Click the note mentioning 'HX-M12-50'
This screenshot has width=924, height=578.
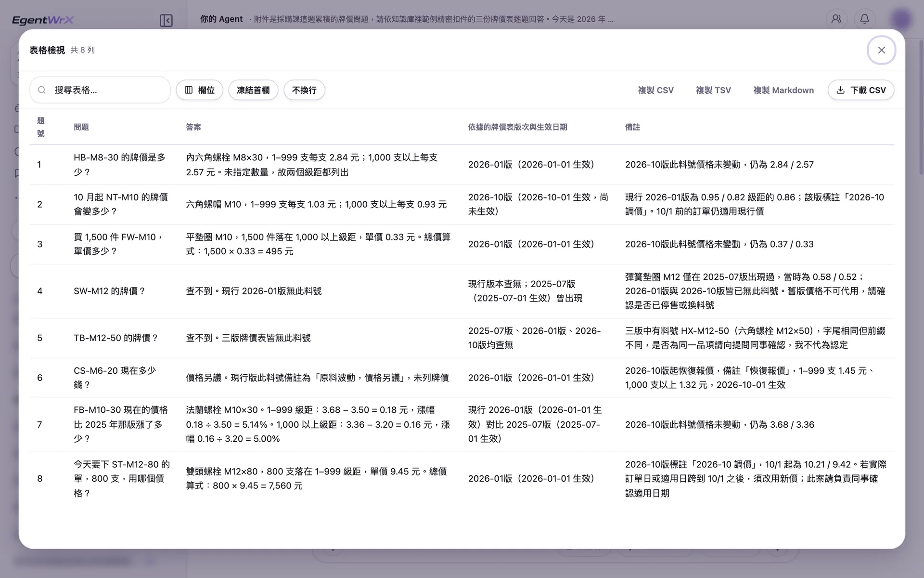(x=756, y=338)
